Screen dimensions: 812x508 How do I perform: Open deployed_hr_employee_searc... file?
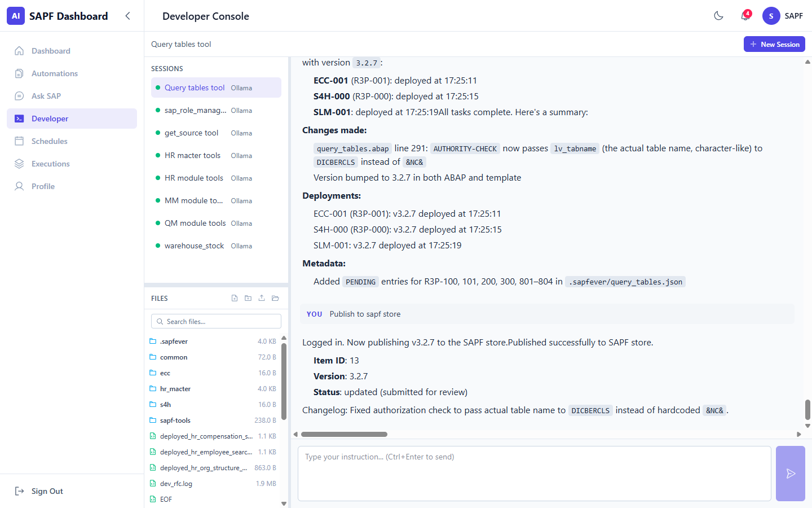213,452
